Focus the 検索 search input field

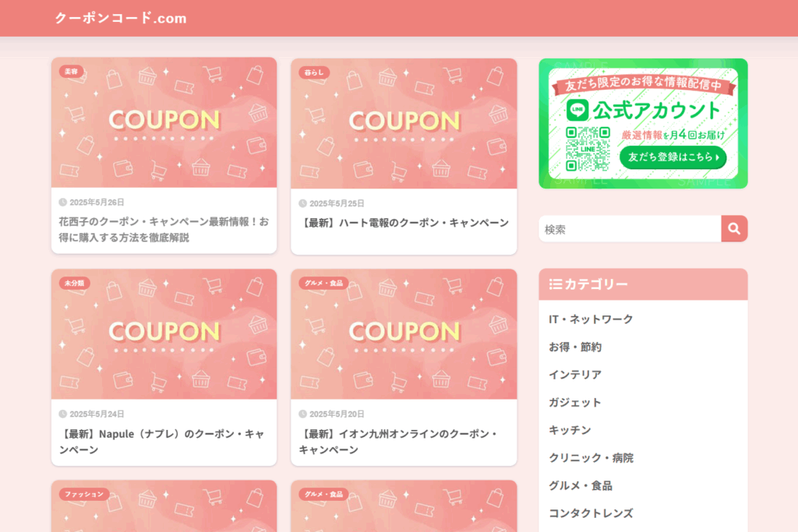(x=630, y=229)
